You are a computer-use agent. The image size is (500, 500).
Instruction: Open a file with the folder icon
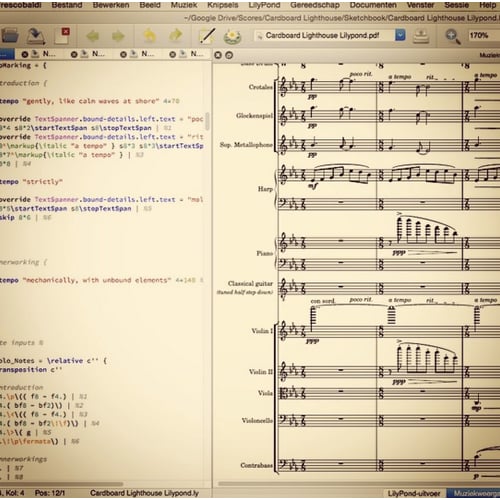(9, 36)
